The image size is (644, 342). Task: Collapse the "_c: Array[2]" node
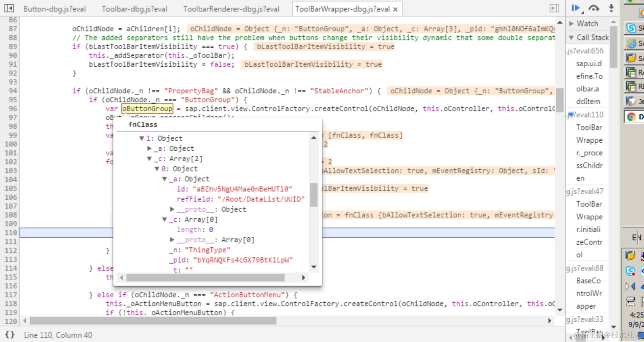click(x=149, y=159)
